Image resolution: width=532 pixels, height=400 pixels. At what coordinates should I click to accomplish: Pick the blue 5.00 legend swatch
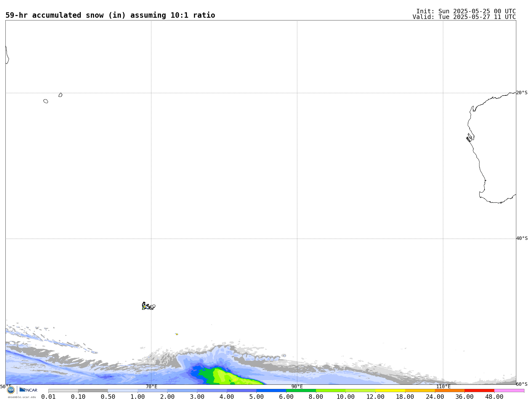pos(271,391)
